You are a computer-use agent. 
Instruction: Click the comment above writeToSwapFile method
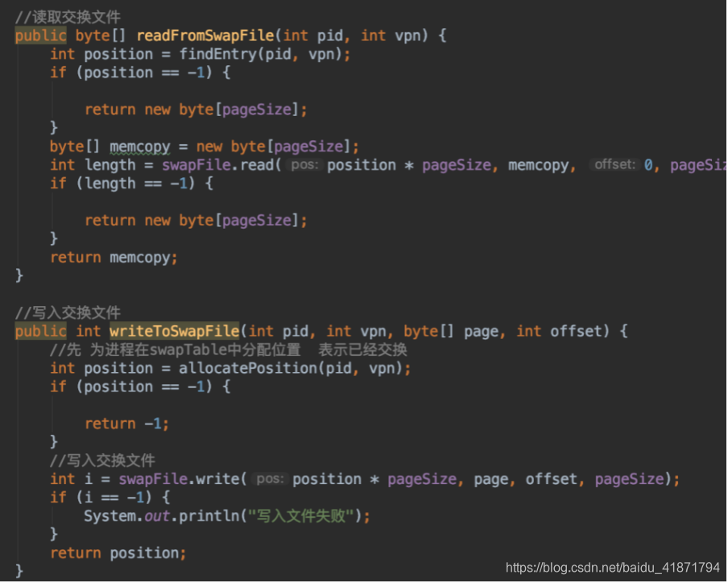[x=68, y=313]
